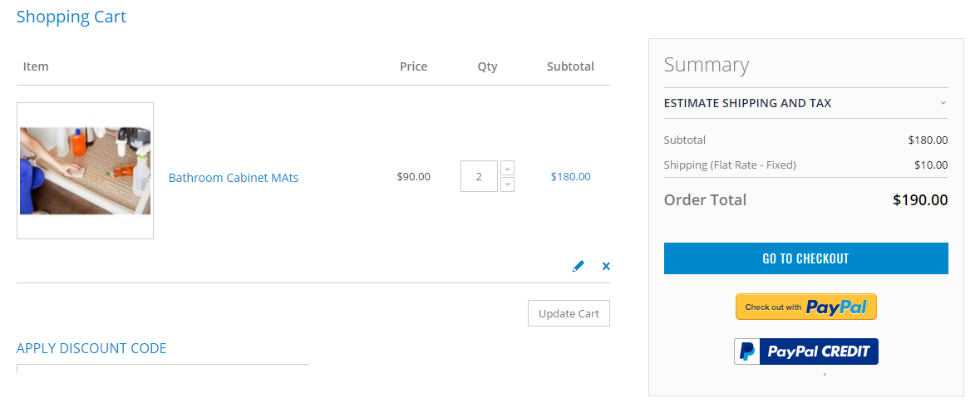Increase quantity with the up arrow

[508, 168]
